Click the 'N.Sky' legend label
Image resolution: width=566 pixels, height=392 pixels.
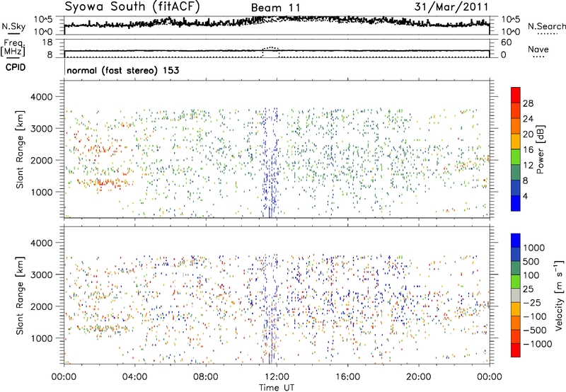coord(13,26)
